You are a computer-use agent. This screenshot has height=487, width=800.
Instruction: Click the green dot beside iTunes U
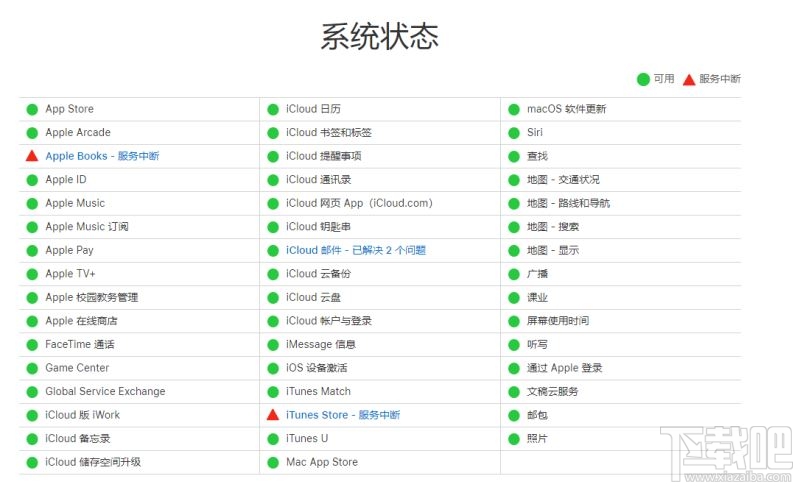click(x=273, y=439)
